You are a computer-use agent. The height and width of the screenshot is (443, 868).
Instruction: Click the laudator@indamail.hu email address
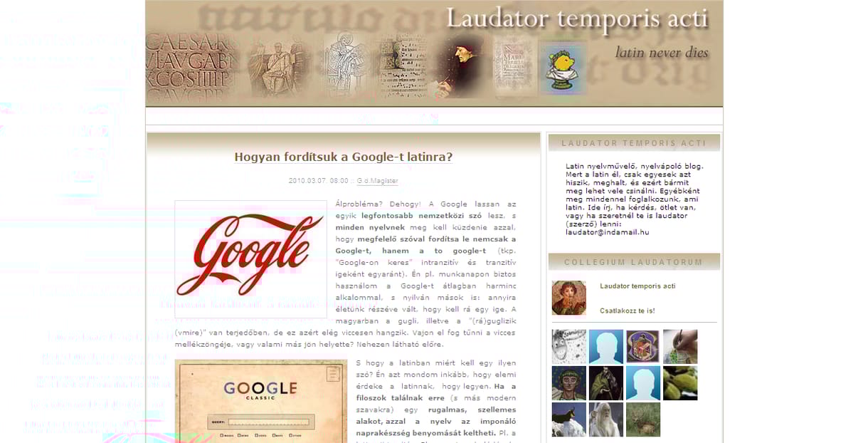pos(608,232)
